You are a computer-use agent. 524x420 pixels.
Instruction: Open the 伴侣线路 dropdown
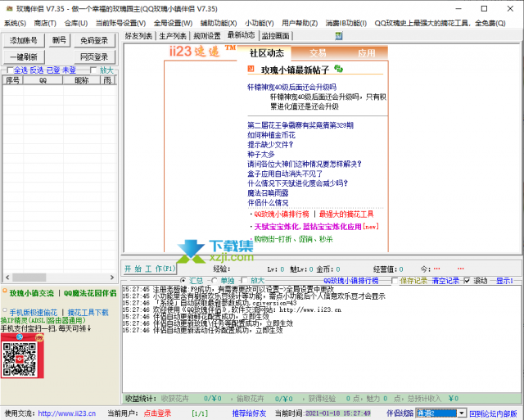[x=462, y=413]
